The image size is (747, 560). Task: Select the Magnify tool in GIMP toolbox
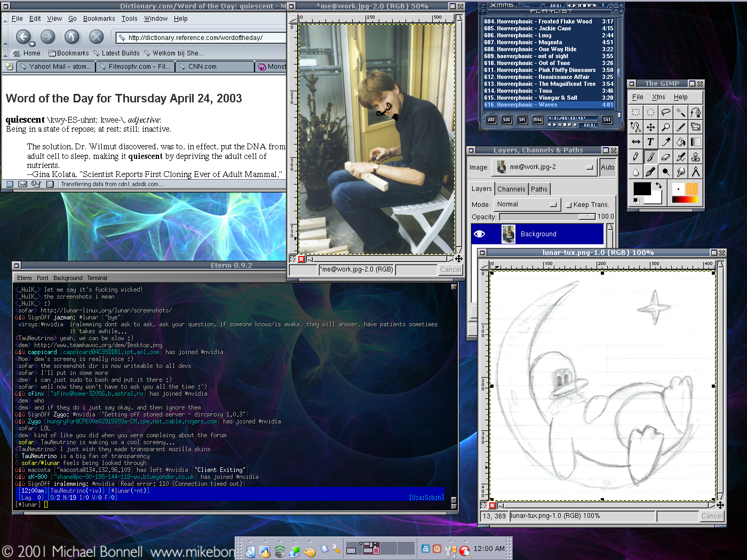pos(665,127)
